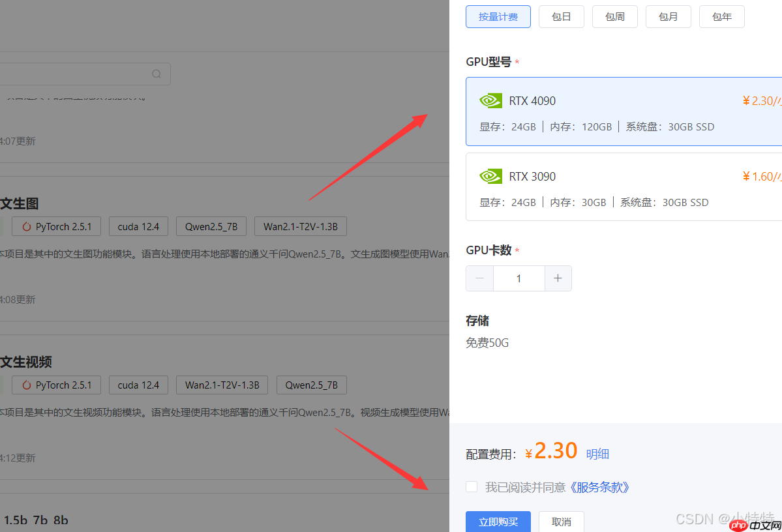The height and width of the screenshot is (532, 782).
Task: Click the RTX 3090 specs line 内存: 30GB
Action: [578, 202]
